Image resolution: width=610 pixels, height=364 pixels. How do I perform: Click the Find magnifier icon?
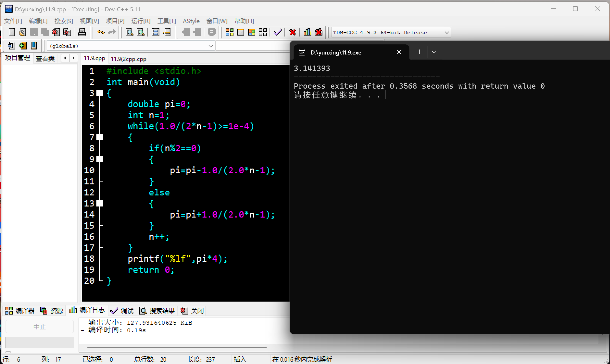coord(129,32)
